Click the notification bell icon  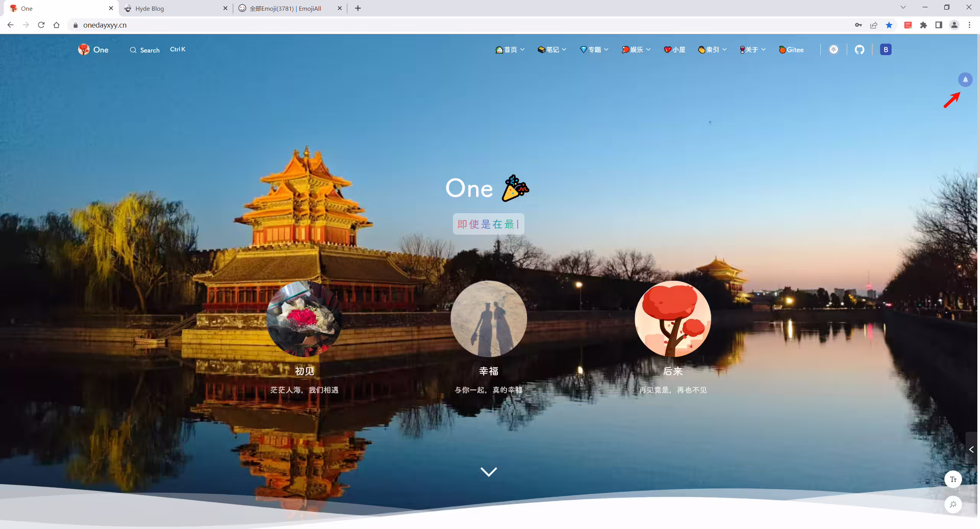pyautogui.click(x=965, y=80)
